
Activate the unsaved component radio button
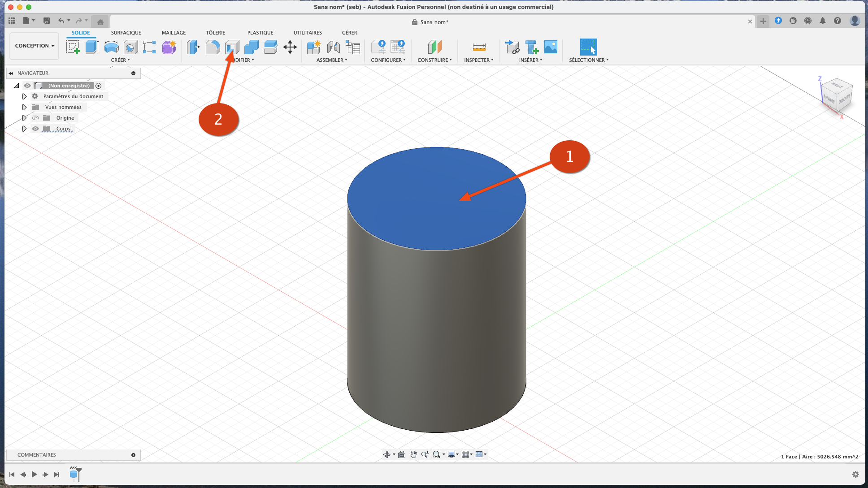99,86
